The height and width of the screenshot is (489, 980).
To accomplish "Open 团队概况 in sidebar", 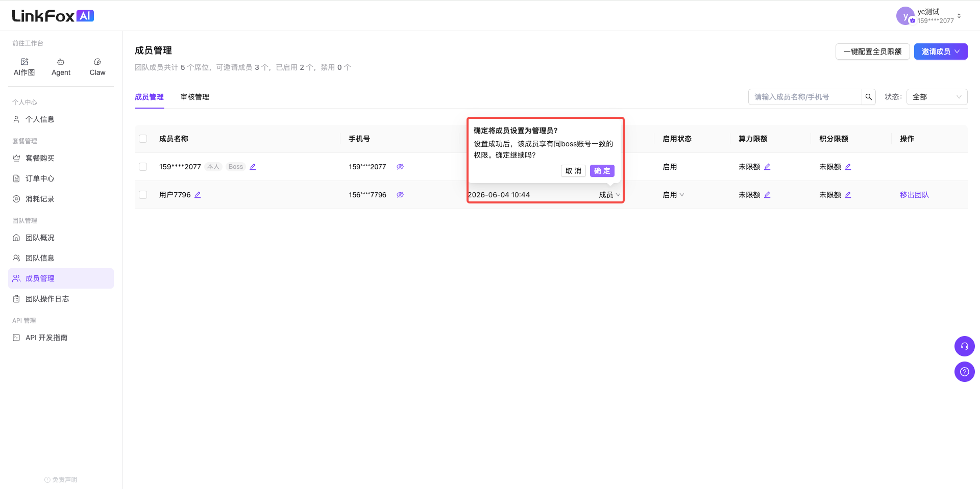I will click(61, 238).
